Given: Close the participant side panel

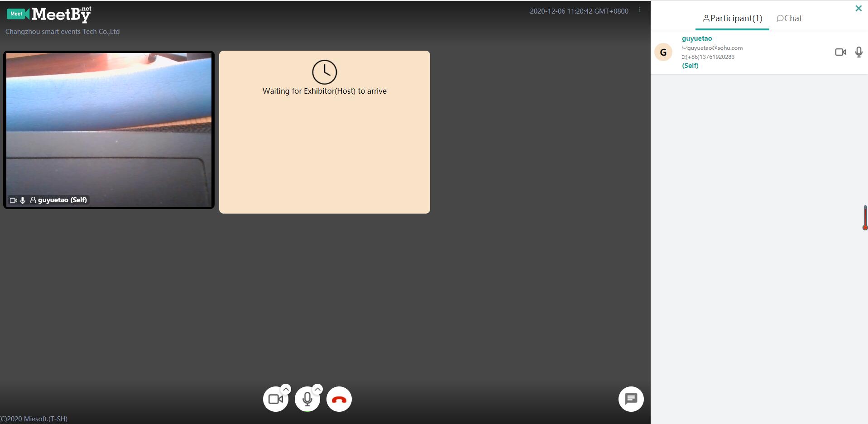Looking at the screenshot, I should pyautogui.click(x=858, y=8).
